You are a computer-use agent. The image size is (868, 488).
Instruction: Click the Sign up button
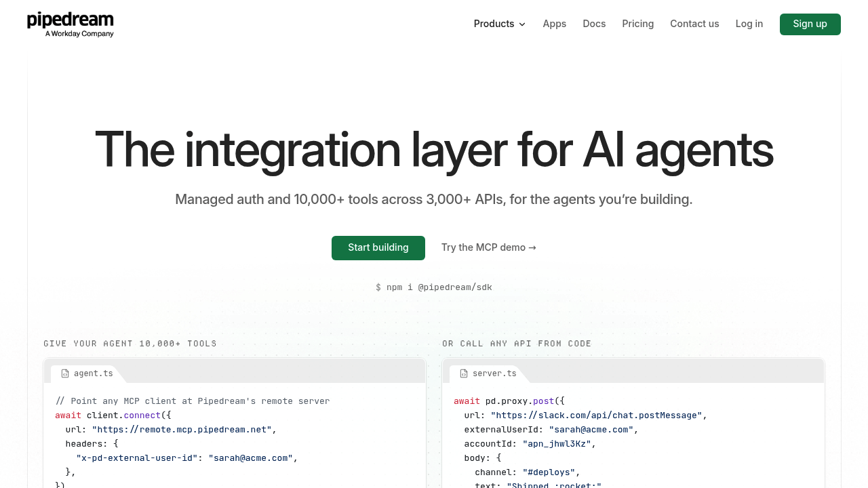click(810, 24)
